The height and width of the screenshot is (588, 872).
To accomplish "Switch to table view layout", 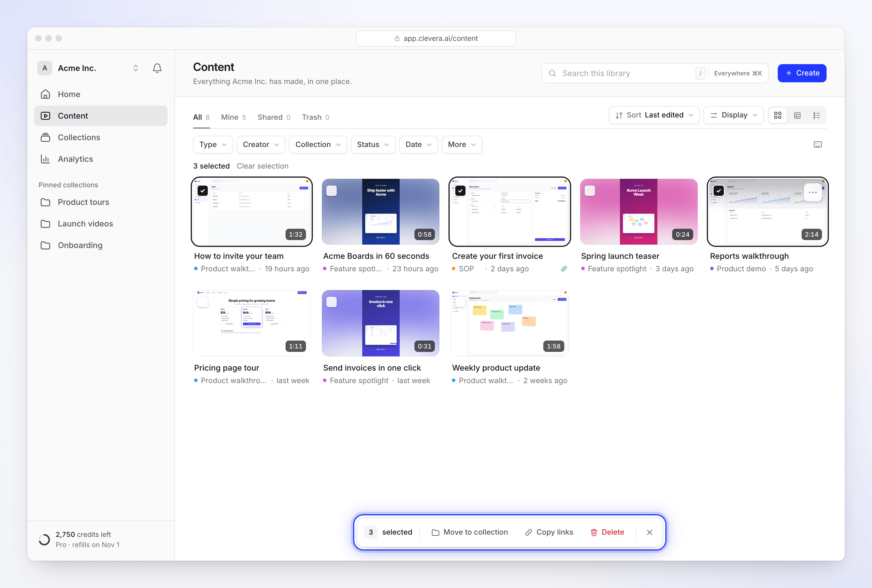I will (797, 115).
